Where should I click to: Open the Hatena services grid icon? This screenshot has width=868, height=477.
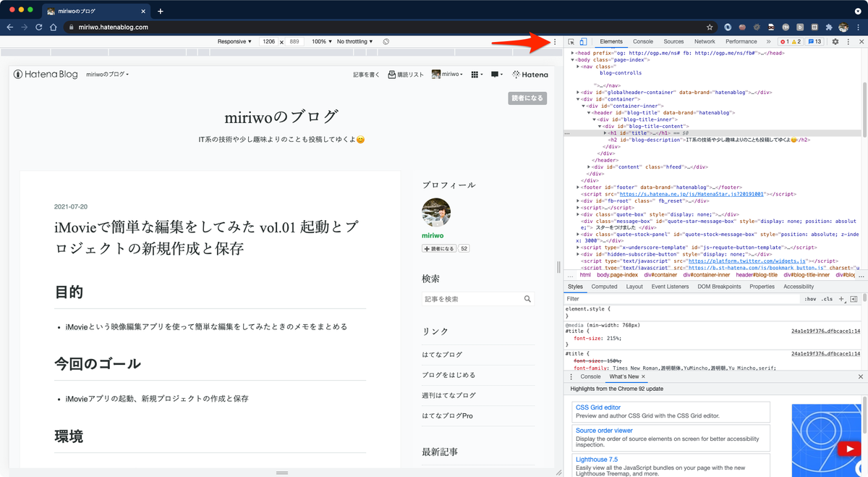tap(475, 75)
